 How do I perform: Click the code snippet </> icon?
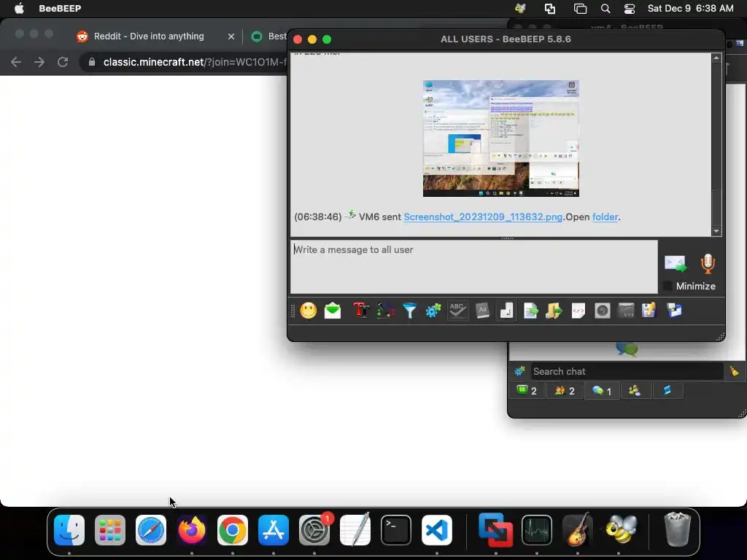[578, 311]
